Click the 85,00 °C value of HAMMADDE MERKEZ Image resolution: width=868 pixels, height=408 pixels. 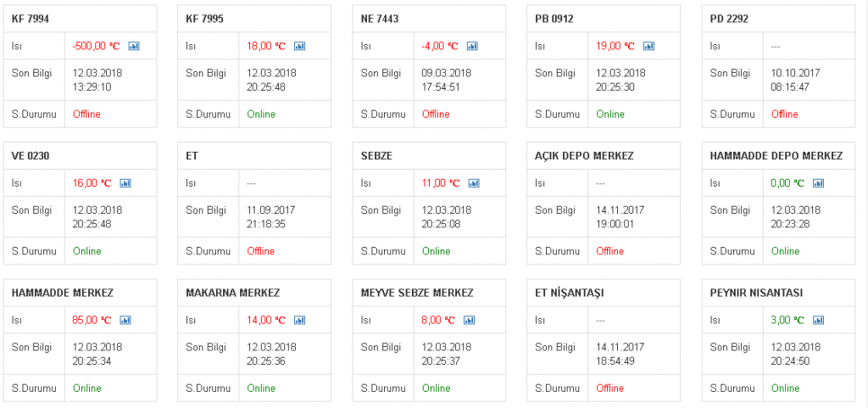pyautogui.click(x=92, y=320)
